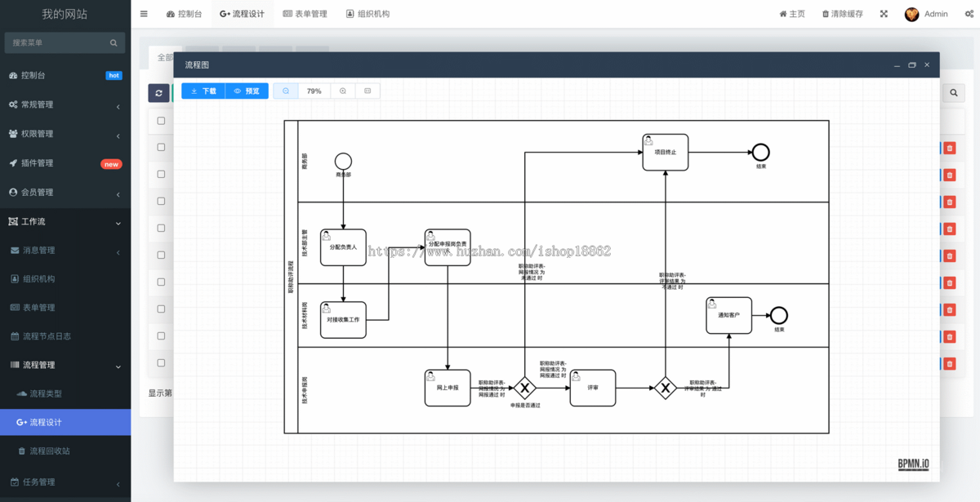Open the BPMN.iO logo link
Viewport: 980px width, 502px height.
913,464
